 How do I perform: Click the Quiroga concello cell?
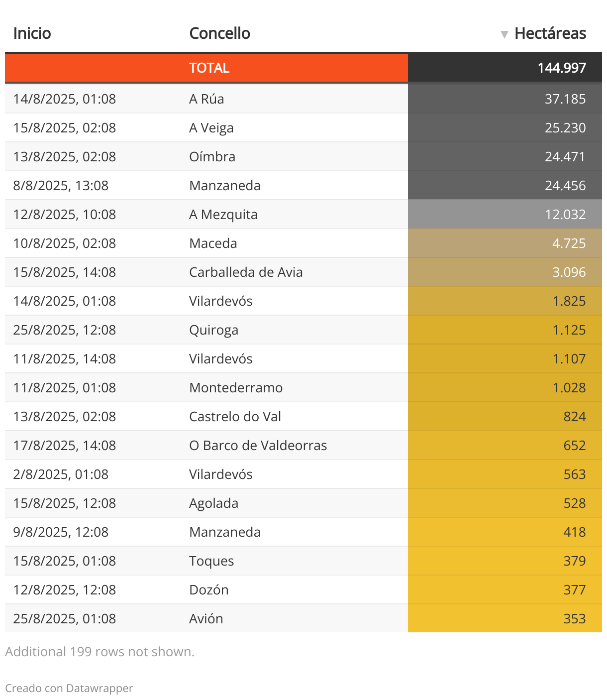pos(213,330)
